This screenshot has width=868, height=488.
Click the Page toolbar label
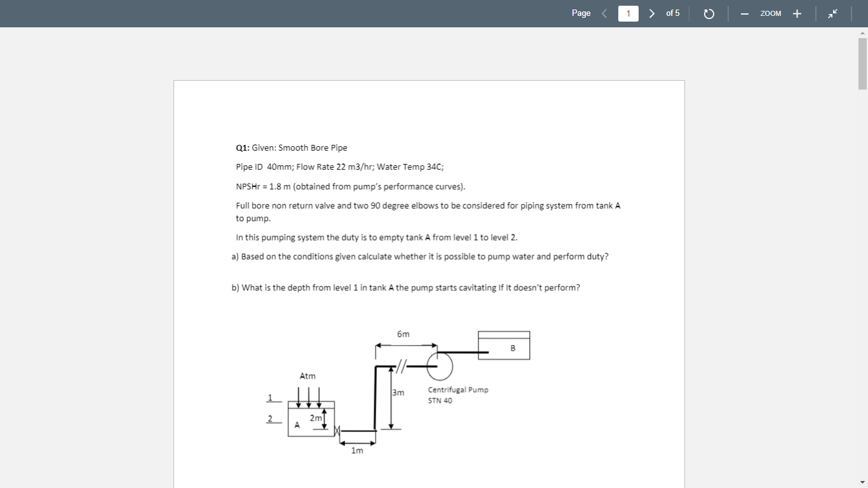point(580,13)
